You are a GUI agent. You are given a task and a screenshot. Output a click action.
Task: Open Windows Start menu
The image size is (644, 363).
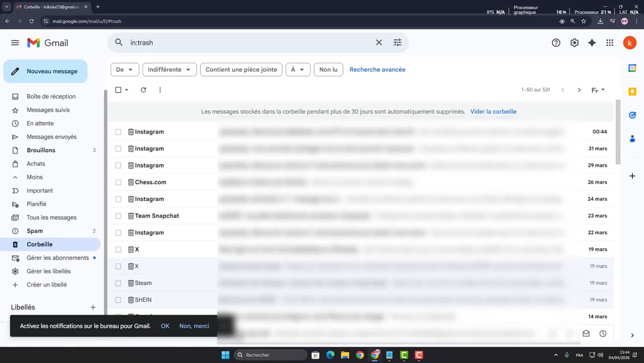tap(225, 355)
